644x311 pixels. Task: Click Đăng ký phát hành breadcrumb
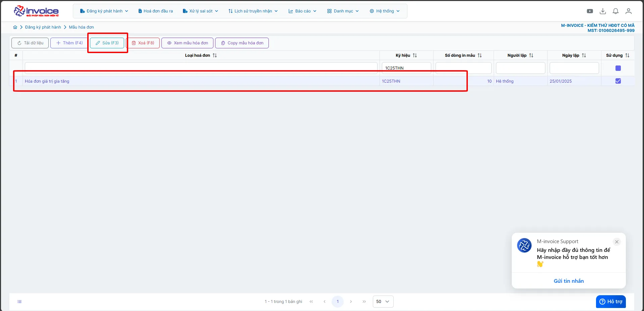point(43,27)
